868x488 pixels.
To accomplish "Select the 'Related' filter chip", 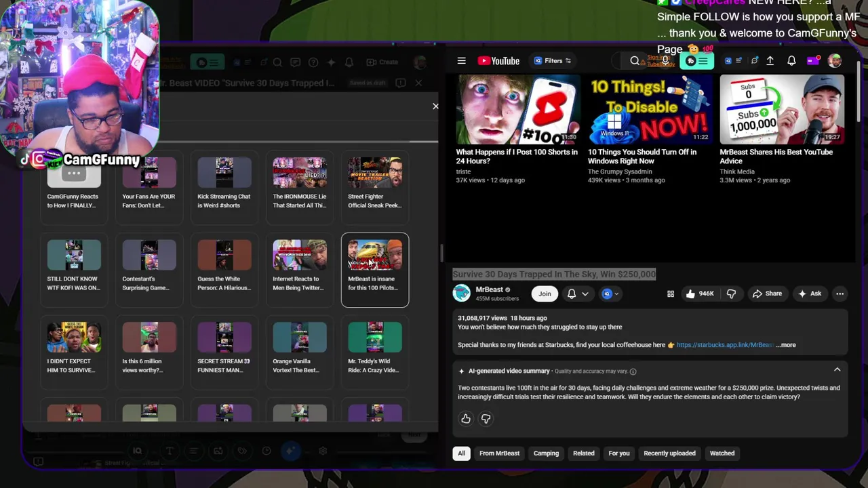I will (584, 453).
